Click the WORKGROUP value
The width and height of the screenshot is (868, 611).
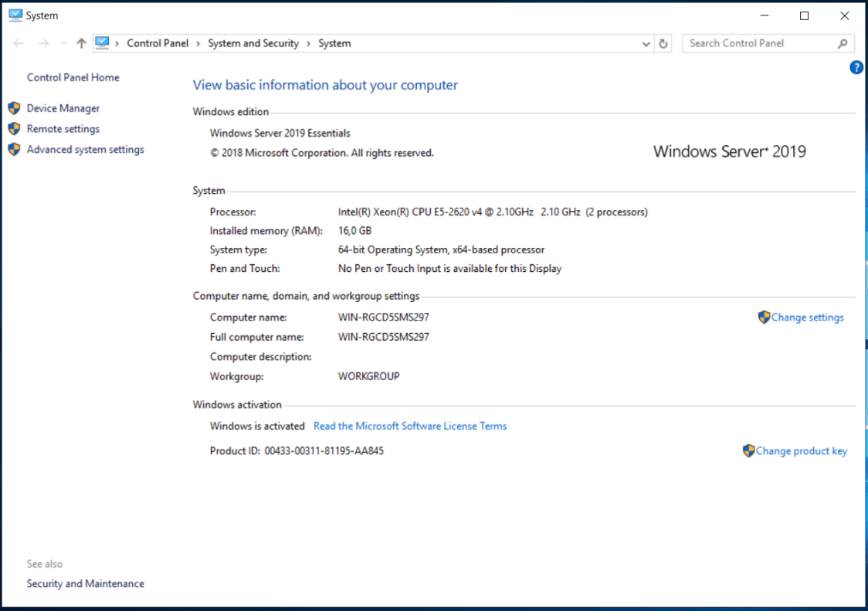pos(368,377)
